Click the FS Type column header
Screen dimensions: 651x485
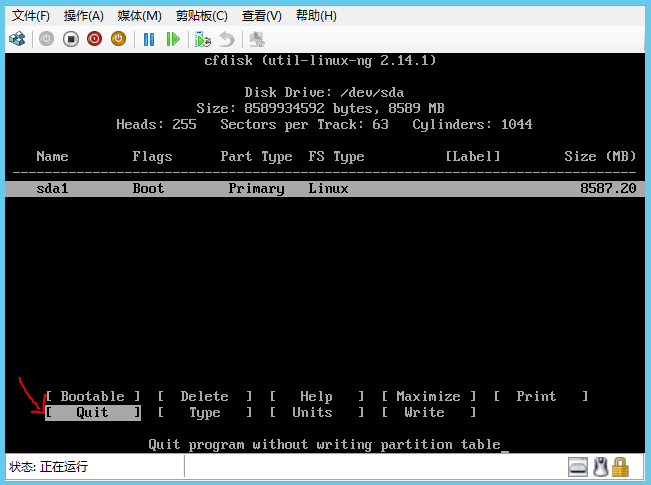pos(336,157)
